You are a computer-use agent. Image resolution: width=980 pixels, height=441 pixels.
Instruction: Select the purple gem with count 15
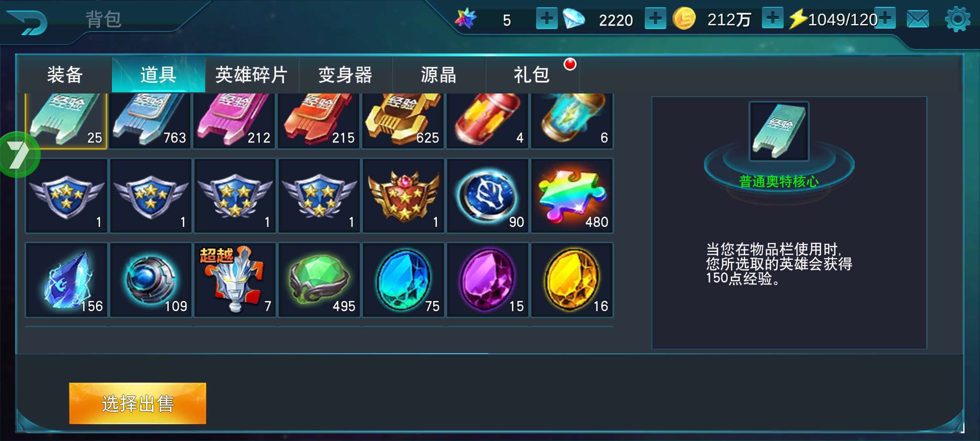coord(488,280)
